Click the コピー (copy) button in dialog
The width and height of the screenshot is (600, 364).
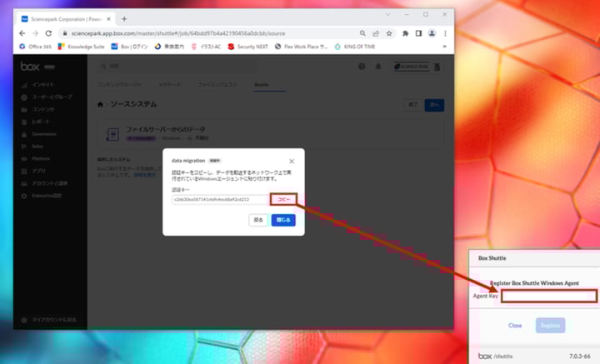(x=284, y=200)
